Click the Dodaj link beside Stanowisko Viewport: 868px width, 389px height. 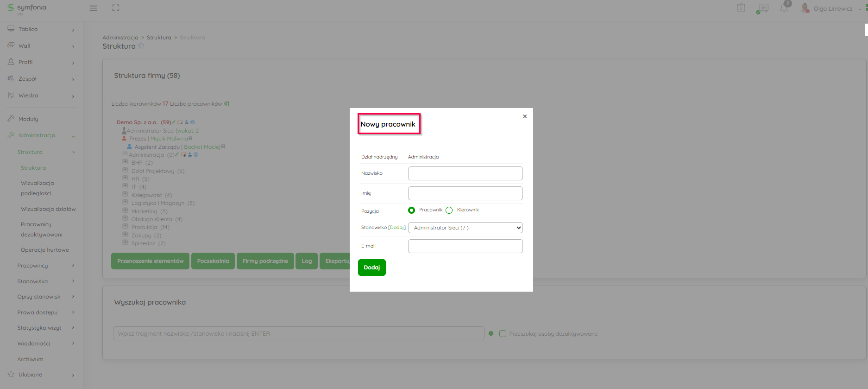[397, 228]
